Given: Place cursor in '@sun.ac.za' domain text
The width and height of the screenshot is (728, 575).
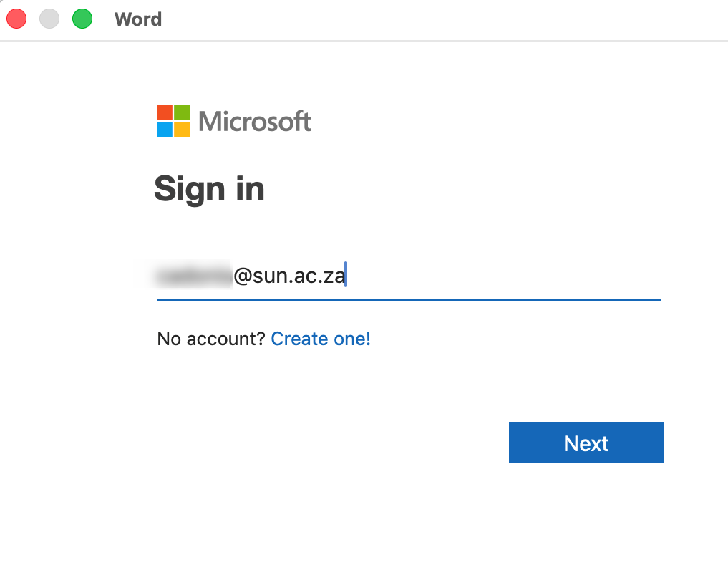Looking at the screenshot, I should (289, 276).
